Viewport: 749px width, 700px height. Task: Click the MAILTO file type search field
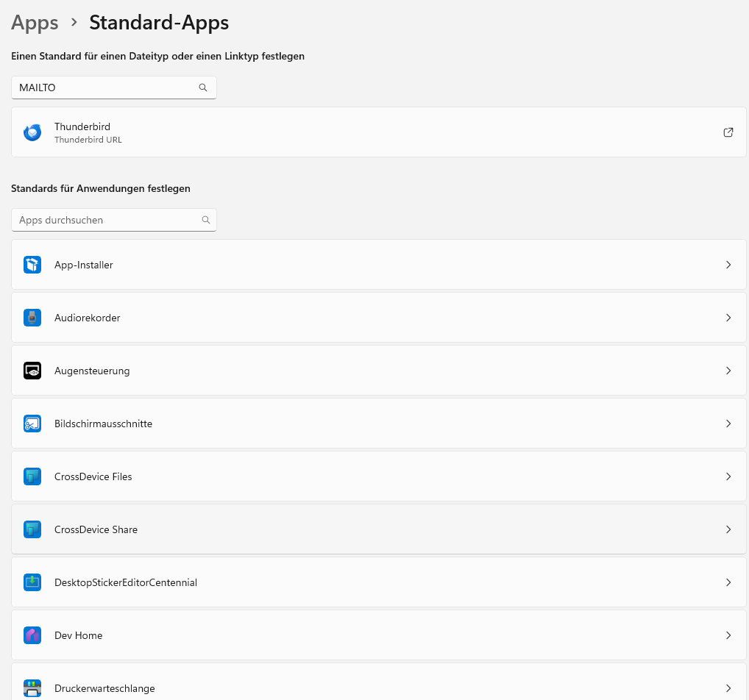click(x=103, y=87)
